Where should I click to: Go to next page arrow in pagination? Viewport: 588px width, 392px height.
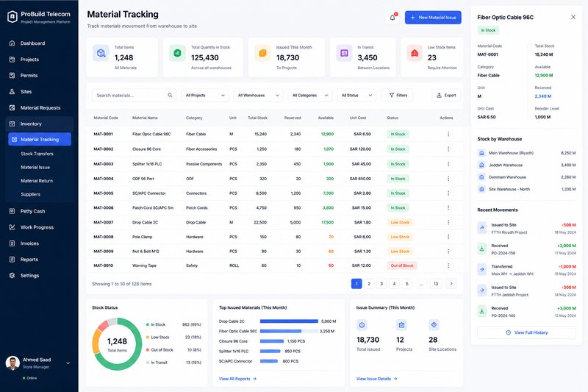(451, 284)
